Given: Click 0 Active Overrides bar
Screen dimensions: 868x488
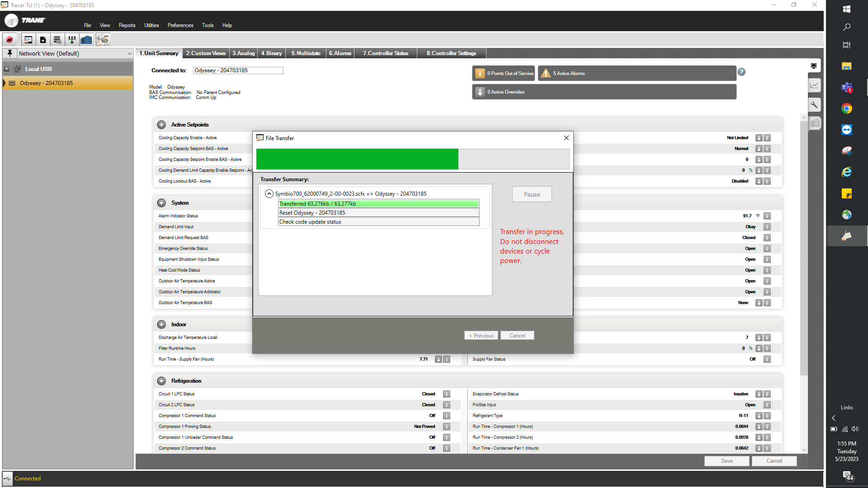Looking at the screenshot, I should coord(604,92).
